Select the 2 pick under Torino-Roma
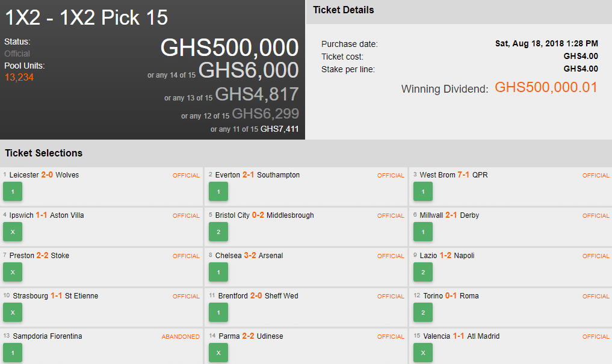612x364 pixels. click(423, 313)
